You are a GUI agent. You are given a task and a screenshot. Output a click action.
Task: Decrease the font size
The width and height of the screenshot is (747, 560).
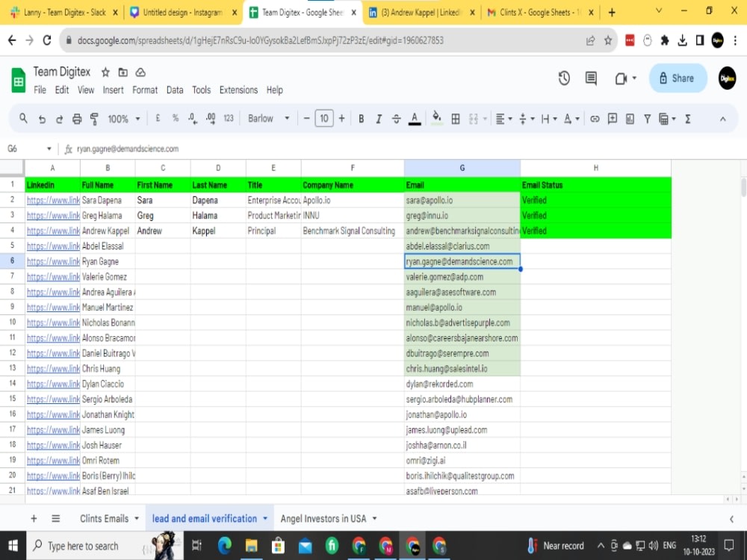306,119
